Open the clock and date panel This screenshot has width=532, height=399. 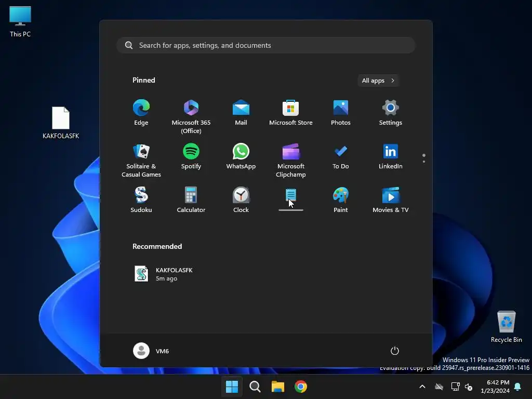click(495, 387)
